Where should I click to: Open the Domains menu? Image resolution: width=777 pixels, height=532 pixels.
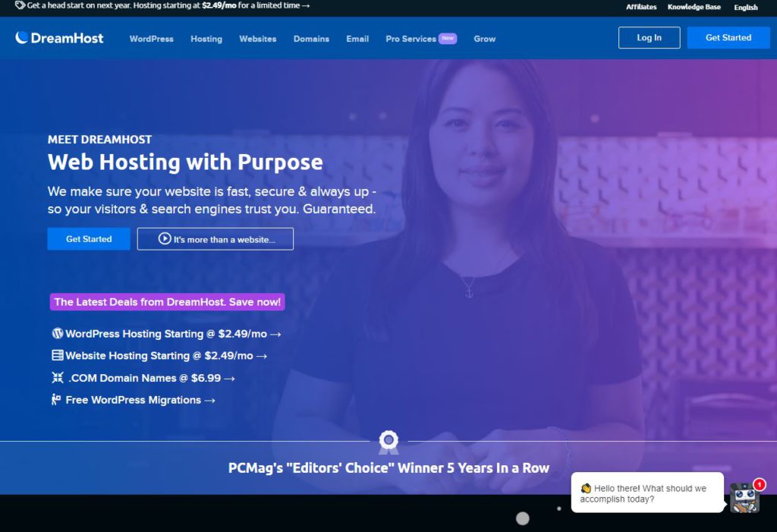(311, 39)
